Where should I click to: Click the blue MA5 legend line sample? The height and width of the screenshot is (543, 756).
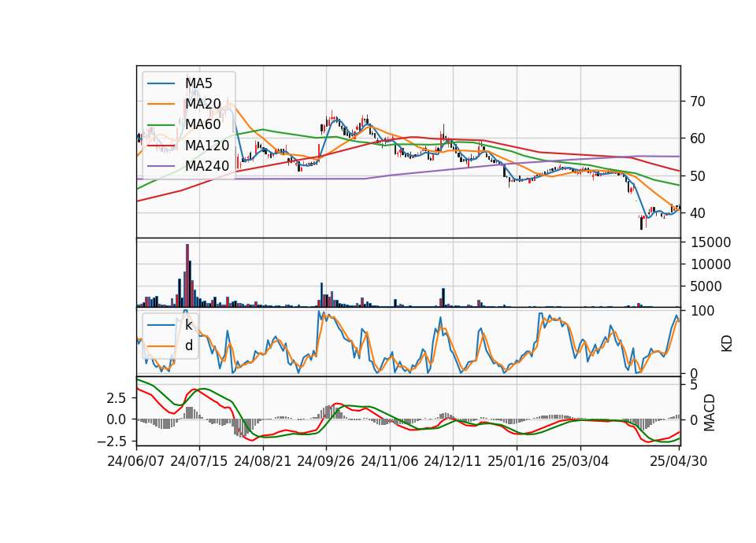click(x=161, y=84)
